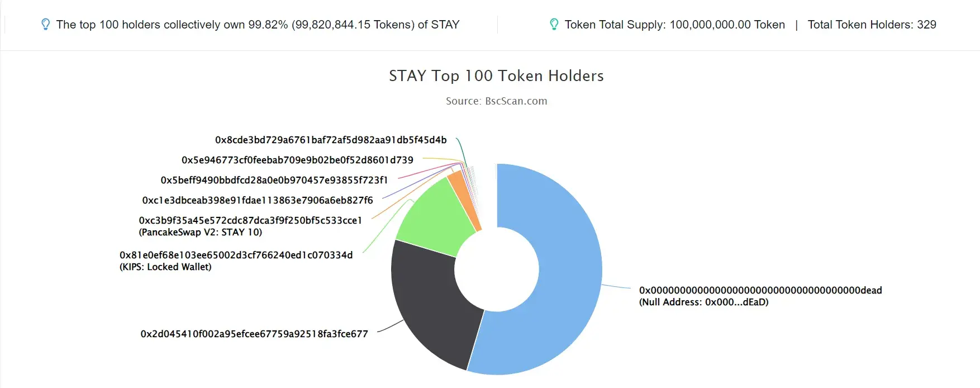Click the 0x2d045410f002a95e address label

(x=254, y=334)
